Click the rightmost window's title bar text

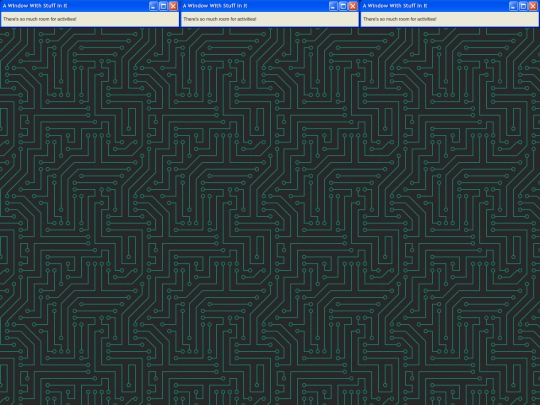pos(395,6)
